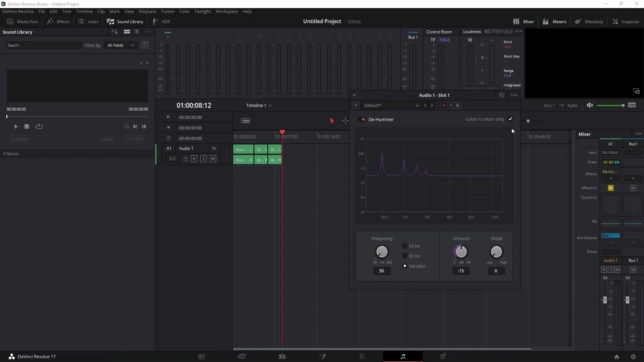Click the Mixer panel icon

[x=516, y=21]
